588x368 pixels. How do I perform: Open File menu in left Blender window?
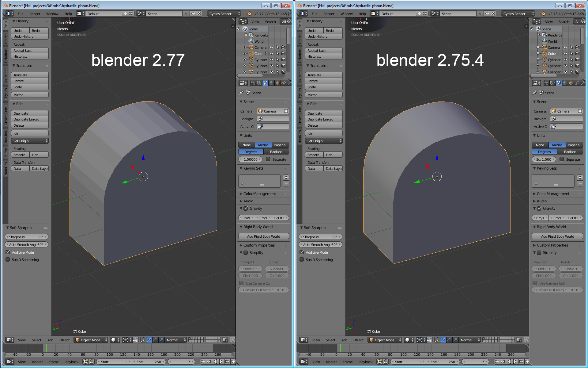21,14
